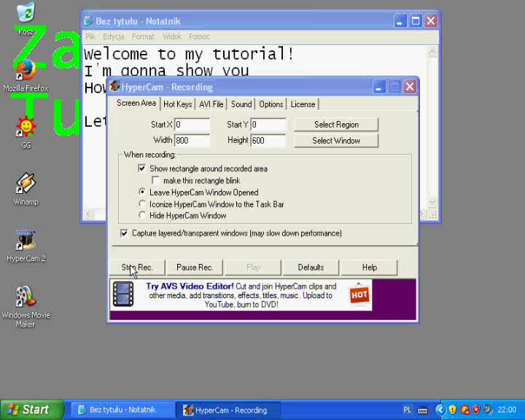The width and height of the screenshot is (525, 420).
Task: Click the disabled Play button
Action: 253,268
